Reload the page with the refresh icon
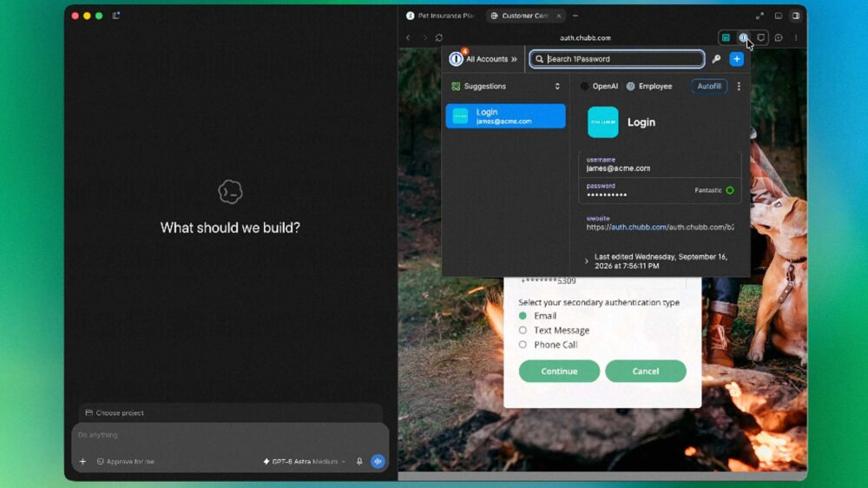Screen dimensions: 868x488 [439, 37]
